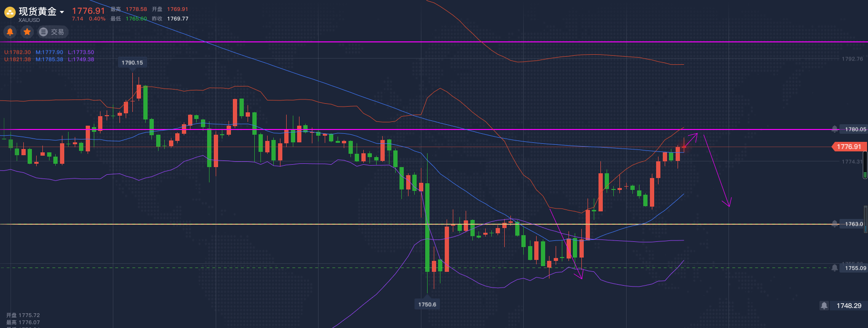The image size is (868, 328).
Task: Click the 开盘 1775.72 bottom-left readout
Action: 23,315
